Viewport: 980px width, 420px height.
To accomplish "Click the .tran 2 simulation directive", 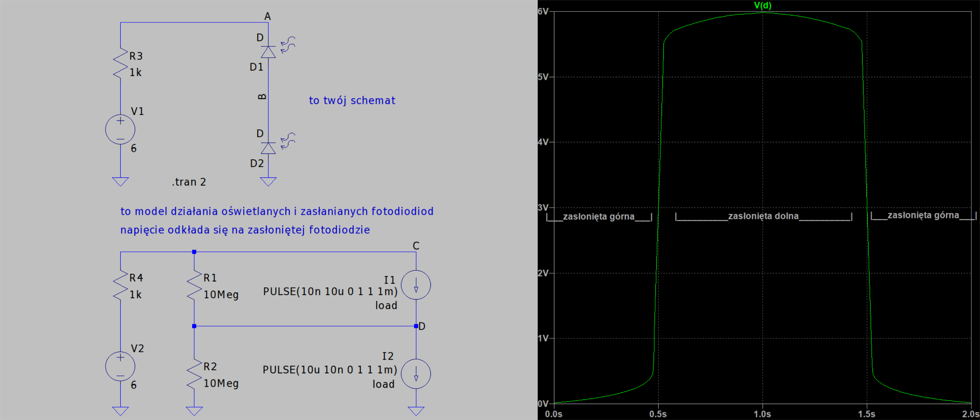I will (189, 182).
